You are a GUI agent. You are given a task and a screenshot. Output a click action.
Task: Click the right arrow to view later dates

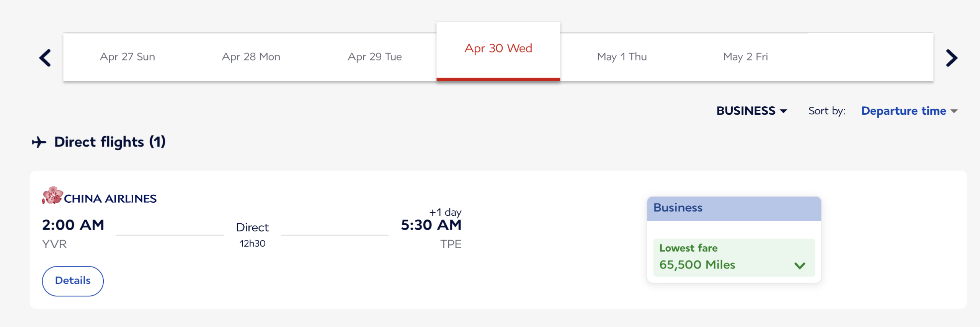[952, 57]
